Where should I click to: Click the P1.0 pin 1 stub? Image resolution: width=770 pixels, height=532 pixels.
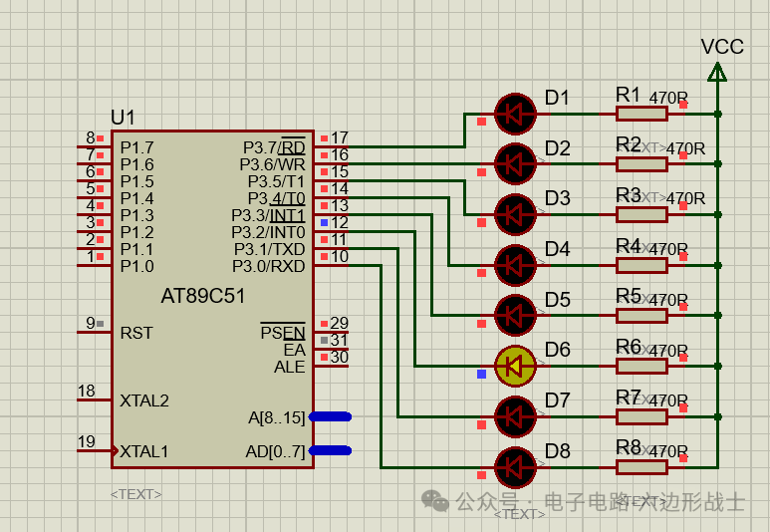tap(95, 265)
